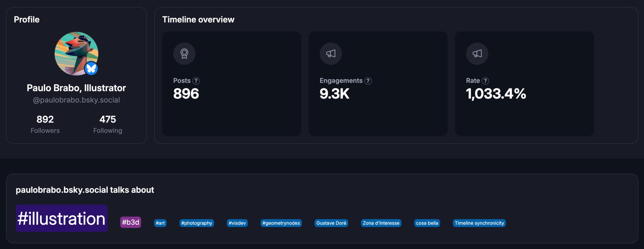Choose the #photography topic tag
Image resolution: width=644 pixels, height=249 pixels.
click(196, 223)
